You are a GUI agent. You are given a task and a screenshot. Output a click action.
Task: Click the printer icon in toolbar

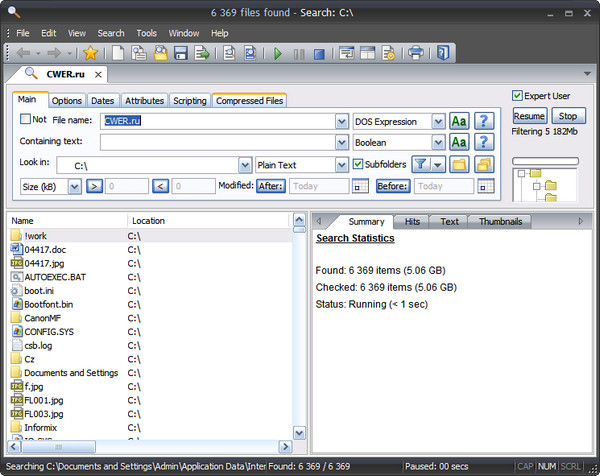click(x=415, y=53)
